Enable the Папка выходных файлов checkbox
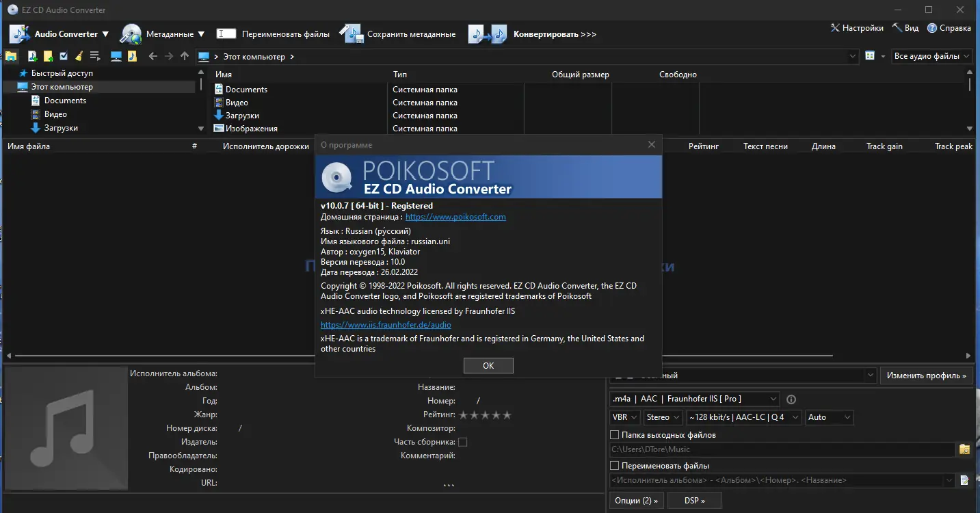Image resolution: width=980 pixels, height=513 pixels. 614,434
